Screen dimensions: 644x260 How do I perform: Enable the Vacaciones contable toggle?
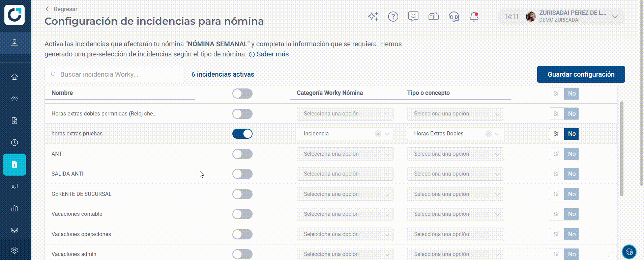coord(242,214)
